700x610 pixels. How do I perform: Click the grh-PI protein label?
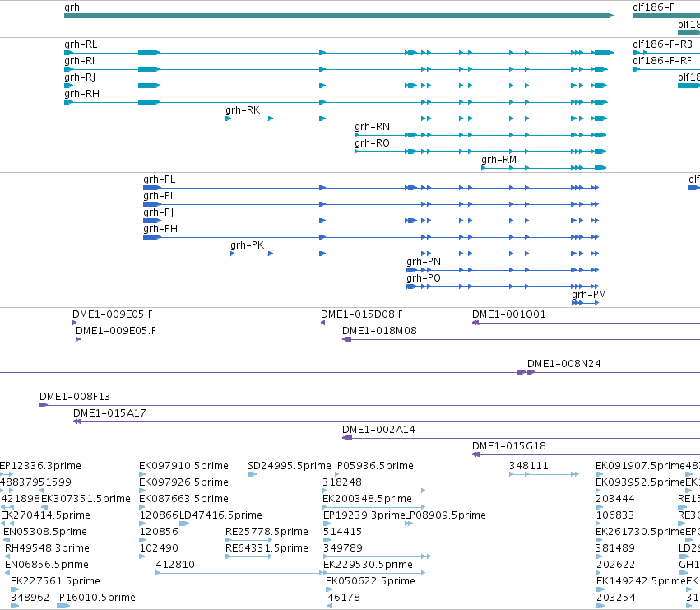158,196
